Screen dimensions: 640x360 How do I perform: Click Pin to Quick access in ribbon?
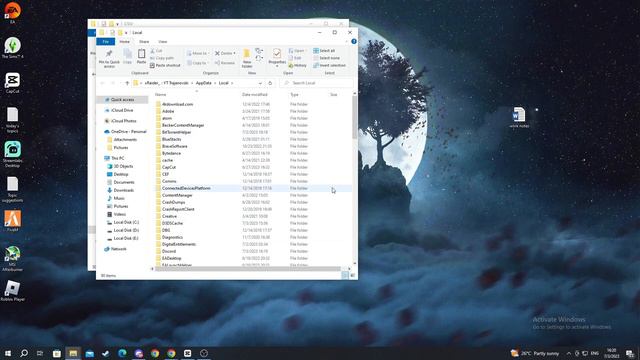coord(109,58)
